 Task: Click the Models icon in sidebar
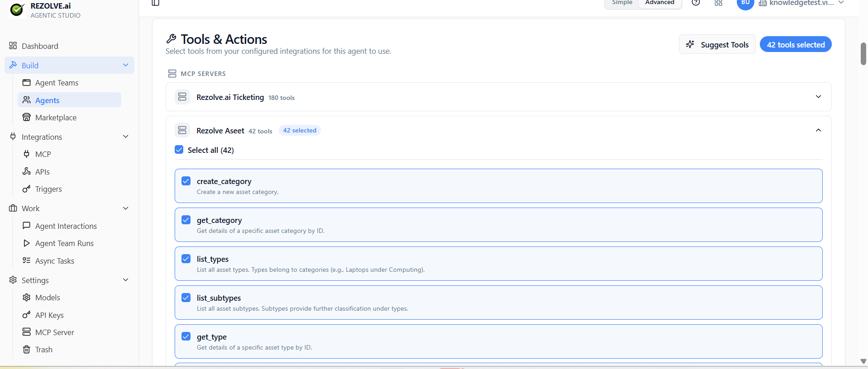tap(27, 298)
